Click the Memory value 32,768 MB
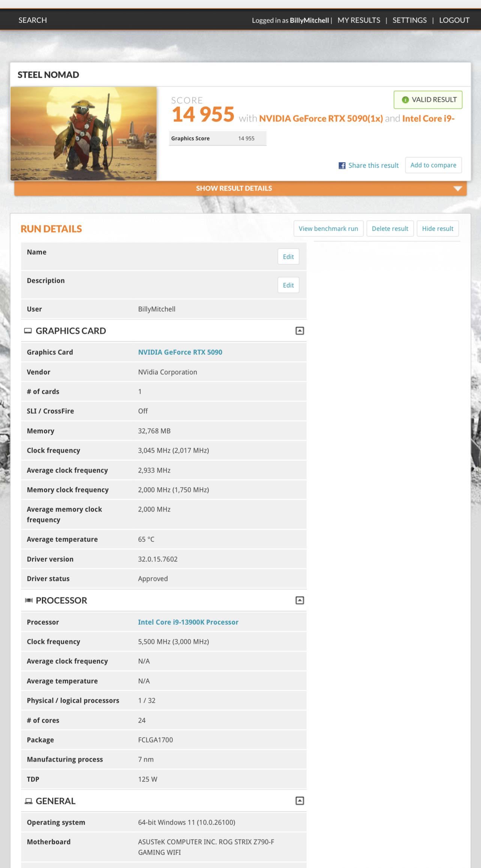 pyautogui.click(x=154, y=431)
